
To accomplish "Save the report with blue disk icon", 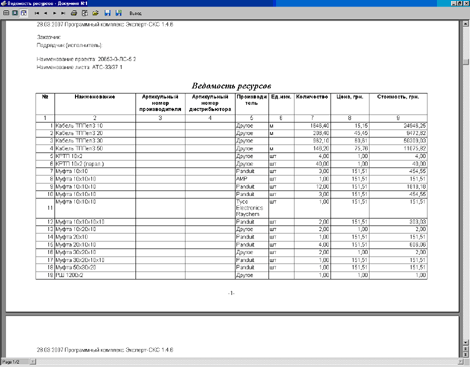I will tap(107, 13).
